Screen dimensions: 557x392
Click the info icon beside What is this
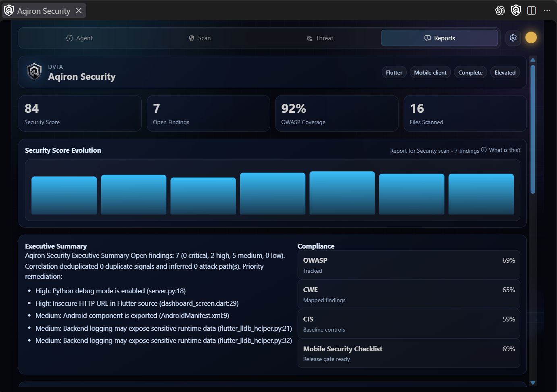coord(484,150)
